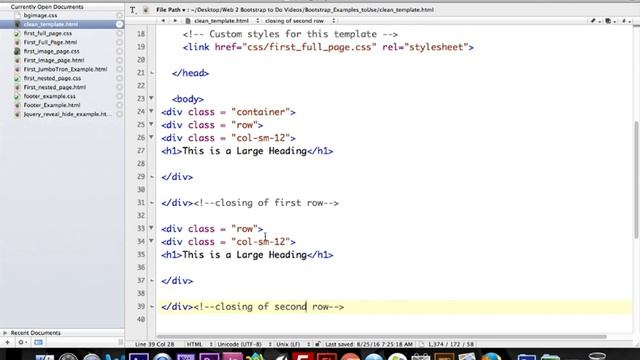This screenshot has width=640, height=360.
Task: Close first_image_page.css with its circle button
Action: [x=119, y=51]
